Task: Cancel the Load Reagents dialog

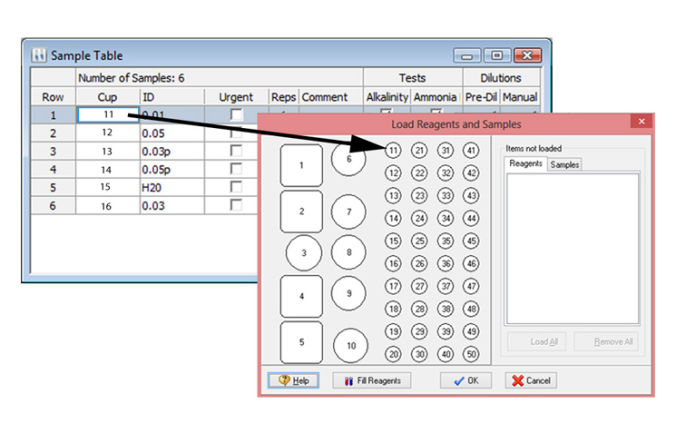Action: (531, 381)
